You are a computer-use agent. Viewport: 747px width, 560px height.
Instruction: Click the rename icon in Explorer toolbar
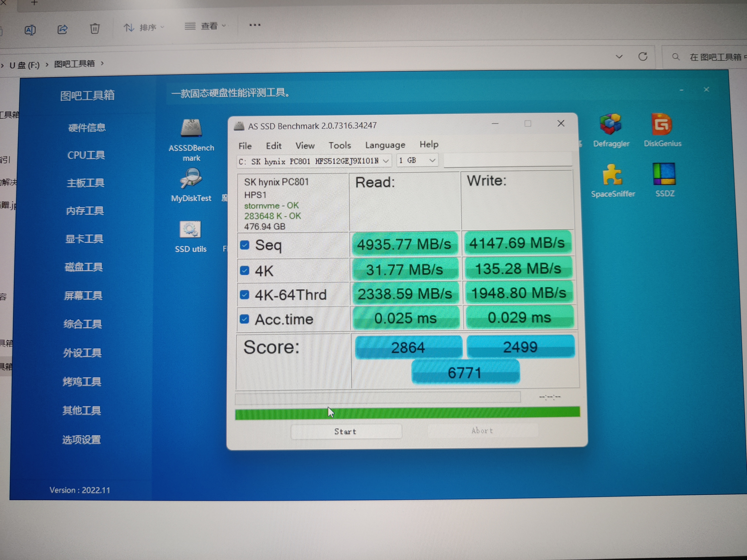30,30
